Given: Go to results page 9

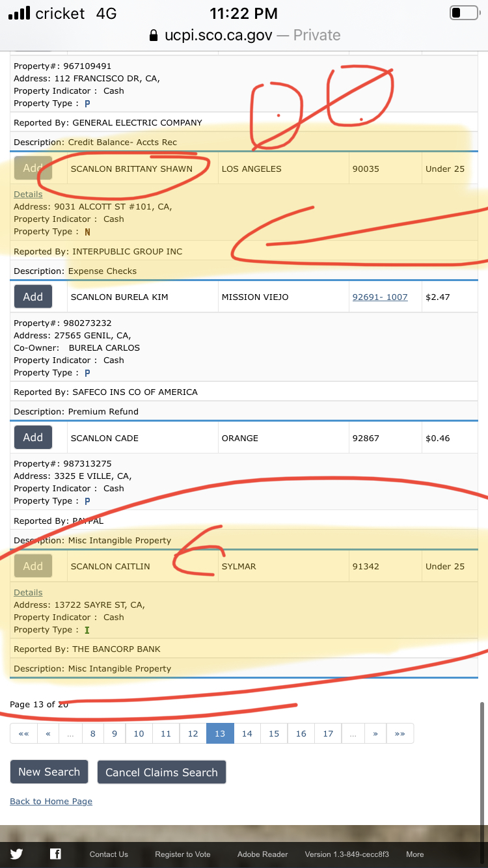Looking at the screenshot, I should (x=115, y=733).
